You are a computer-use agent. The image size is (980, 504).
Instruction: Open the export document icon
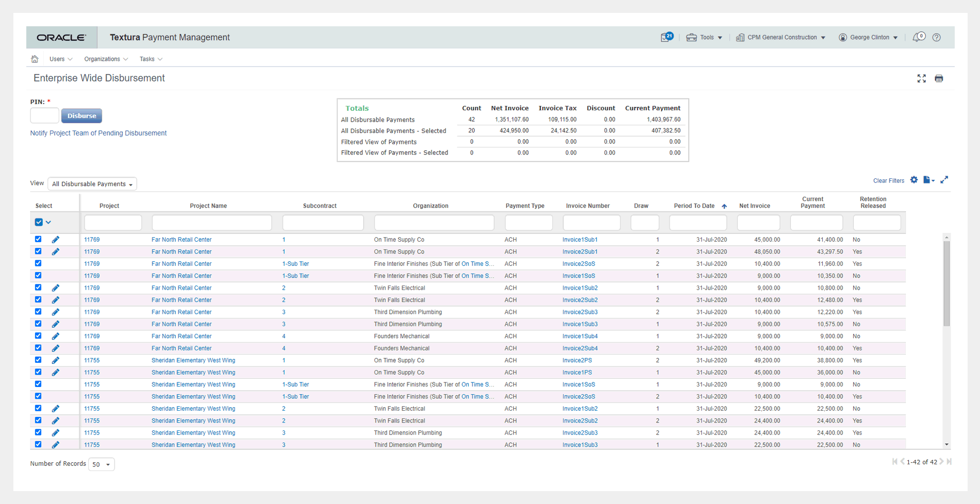click(927, 180)
